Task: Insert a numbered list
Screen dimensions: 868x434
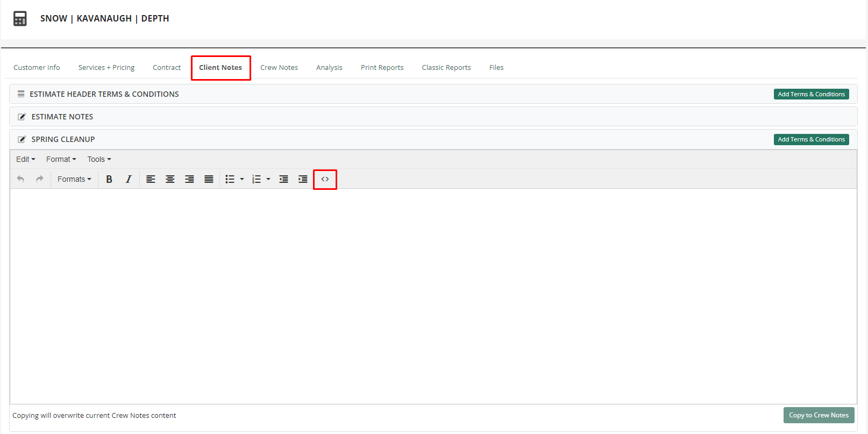Action: [x=257, y=179]
